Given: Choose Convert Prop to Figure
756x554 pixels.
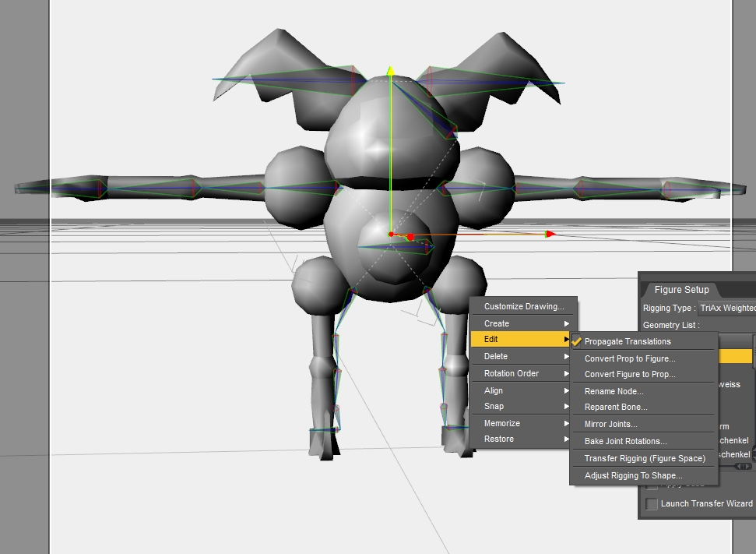Looking at the screenshot, I should coord(644,358).
